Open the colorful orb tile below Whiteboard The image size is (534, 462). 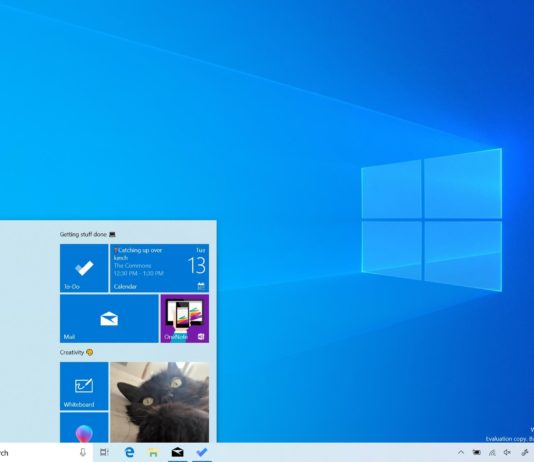(84, 427)
